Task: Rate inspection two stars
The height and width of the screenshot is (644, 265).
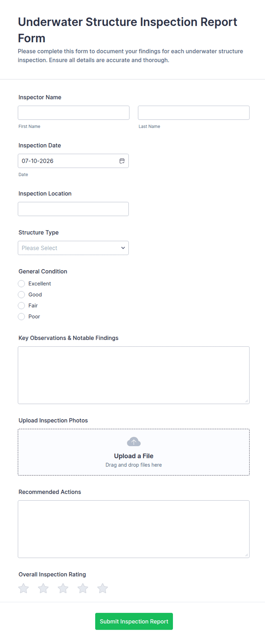Action: point(43,588)
